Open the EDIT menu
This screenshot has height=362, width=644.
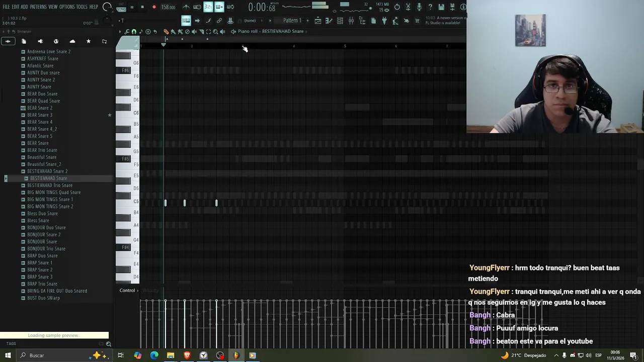click(x=16, y=7)
